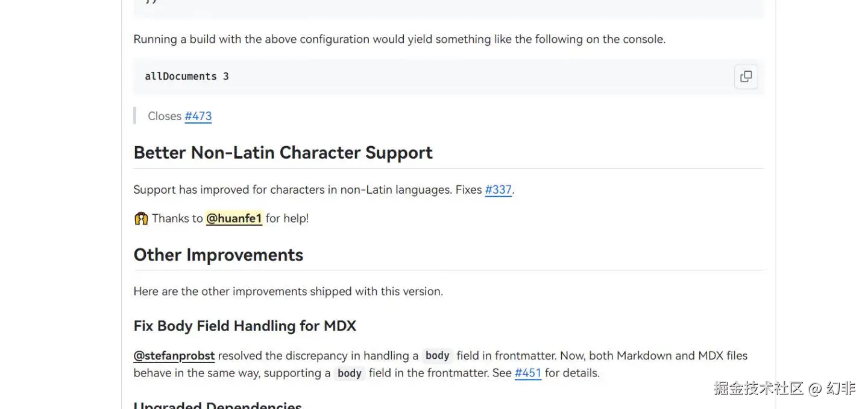Click the copy code icon button
Viewport: 868px width, 409px height.
click(746, 77)
